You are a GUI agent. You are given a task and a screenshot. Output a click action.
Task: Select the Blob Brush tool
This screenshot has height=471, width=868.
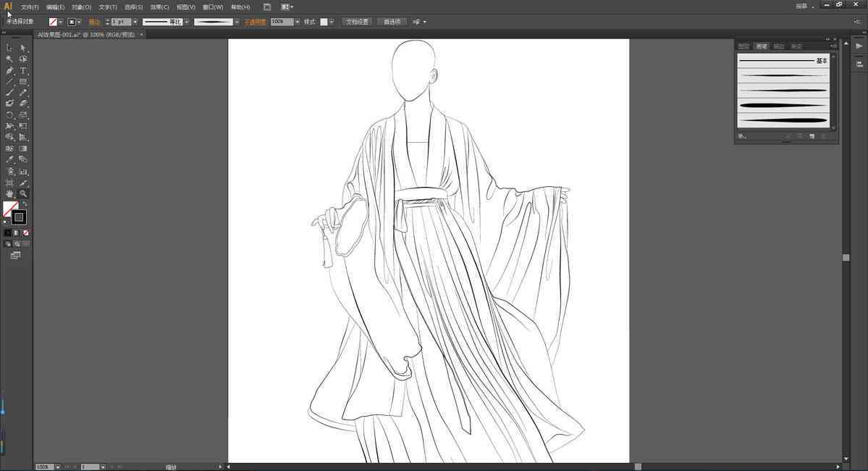pos(9,103)
